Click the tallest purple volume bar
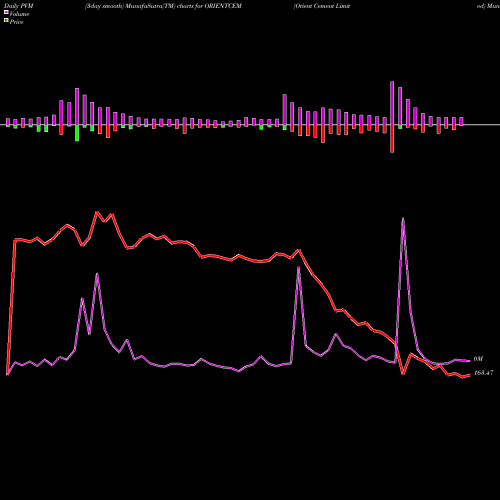 [392, 103]
